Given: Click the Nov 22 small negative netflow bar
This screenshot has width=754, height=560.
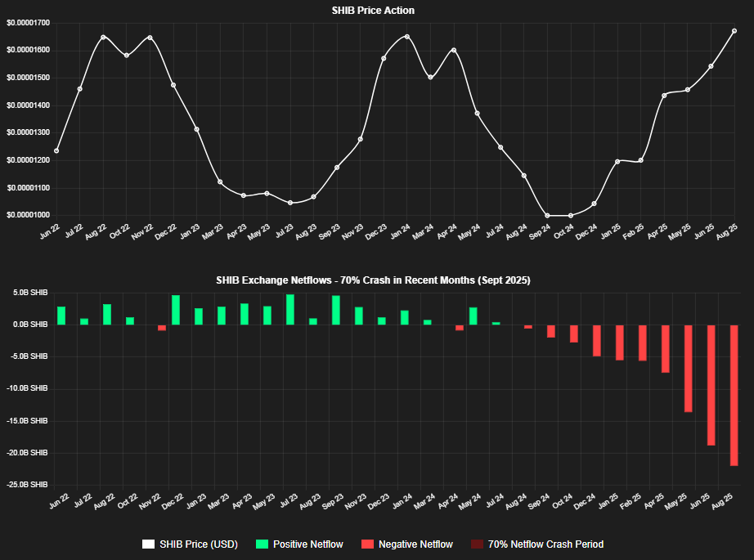Looking at the screenshot, I should click(x=162, y=328).
